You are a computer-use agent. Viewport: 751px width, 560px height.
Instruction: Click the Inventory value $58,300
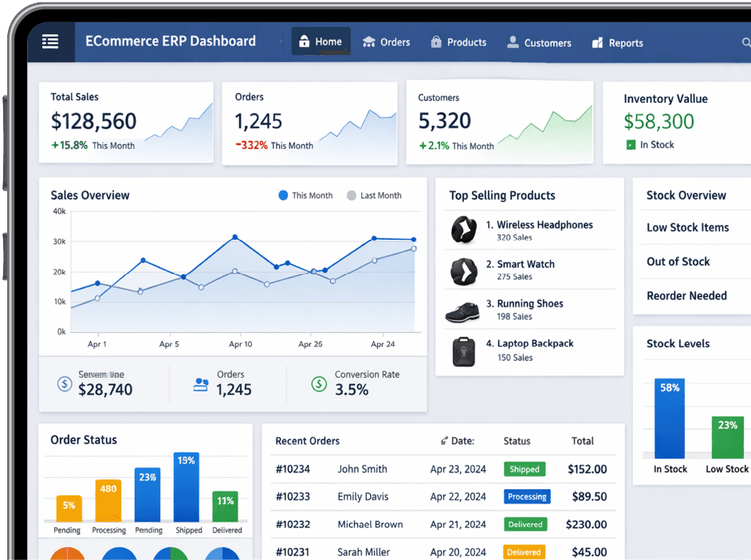click(659, 122)
